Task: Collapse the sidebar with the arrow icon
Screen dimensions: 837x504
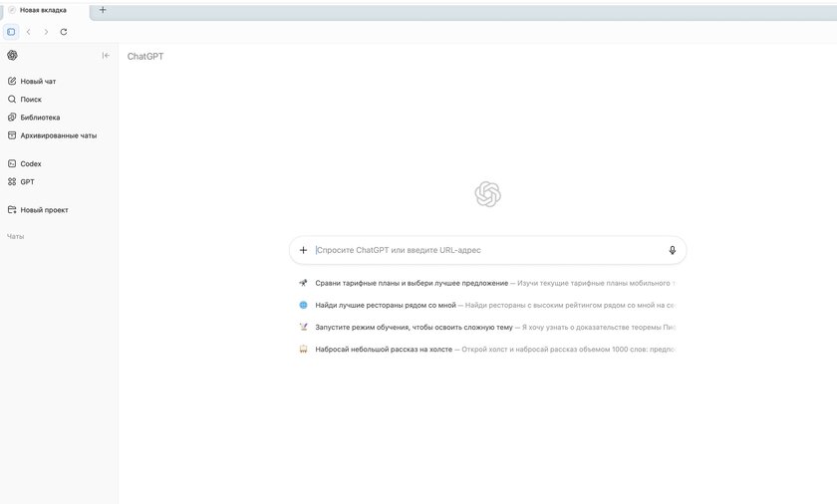Action: [x=106, y=56]
